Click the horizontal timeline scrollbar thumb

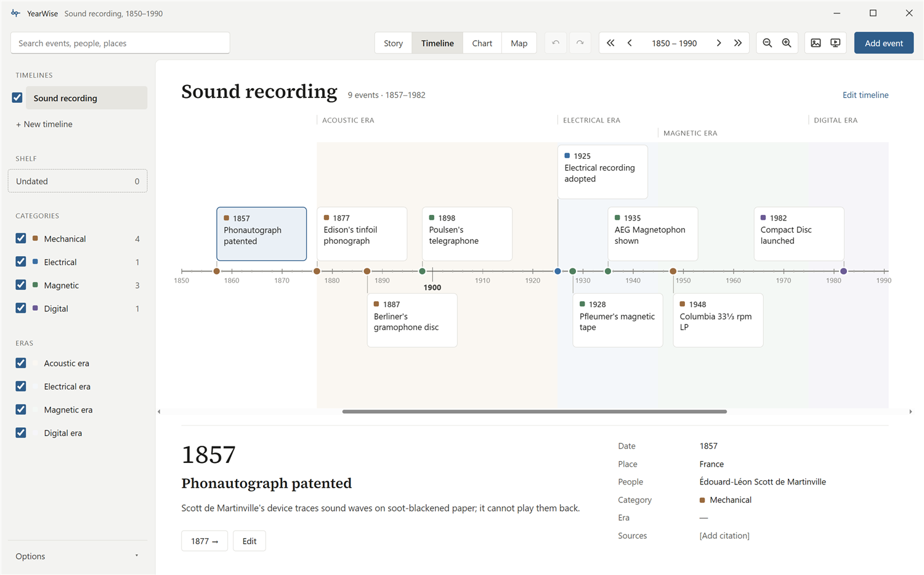click(x=535, y=411)
